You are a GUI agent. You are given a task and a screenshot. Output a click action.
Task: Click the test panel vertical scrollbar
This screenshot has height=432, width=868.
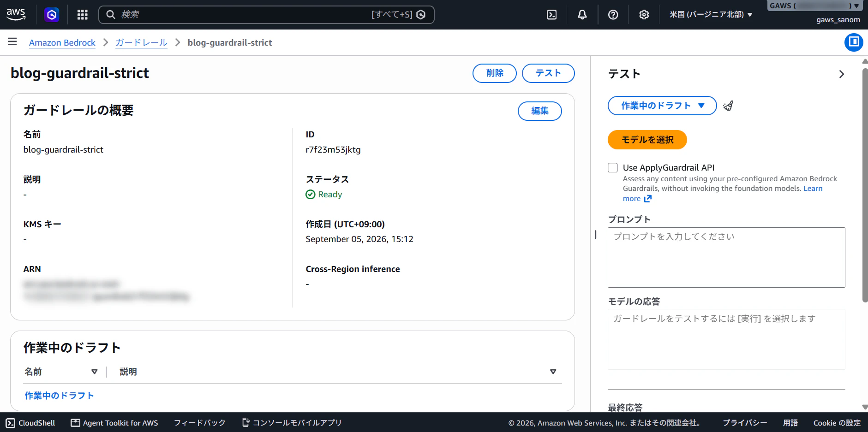click(x=865, y=184)
